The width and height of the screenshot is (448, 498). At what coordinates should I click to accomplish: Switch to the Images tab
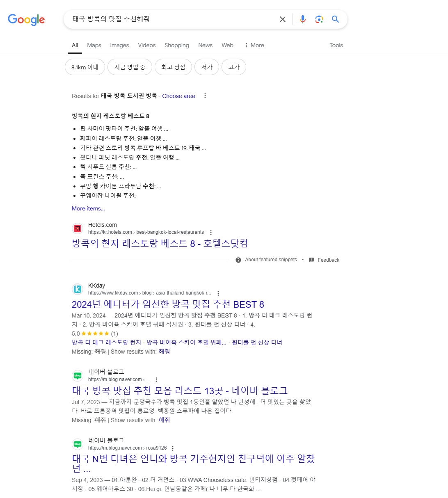pos(119,46)
